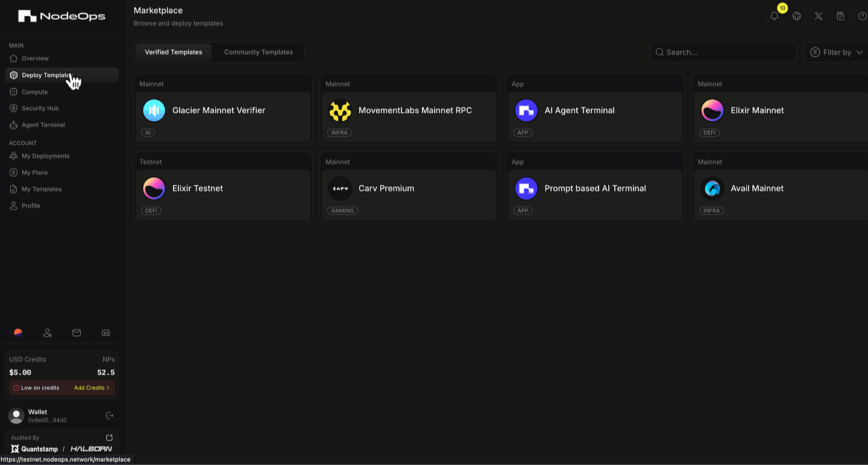Click the DEFI tag on Elixir Testnet card
The width and height of the screenshot is (868, 465).
click(x=151, y=210)
